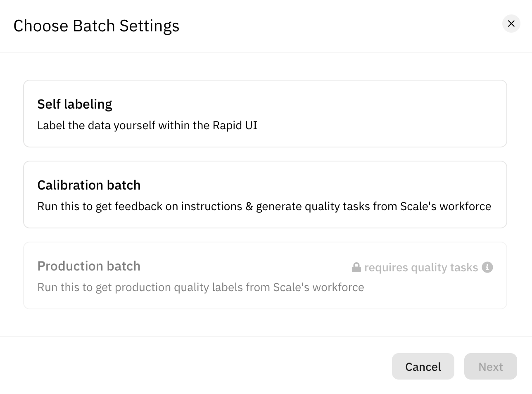Click the text about production quality labels

coord(200,287)
